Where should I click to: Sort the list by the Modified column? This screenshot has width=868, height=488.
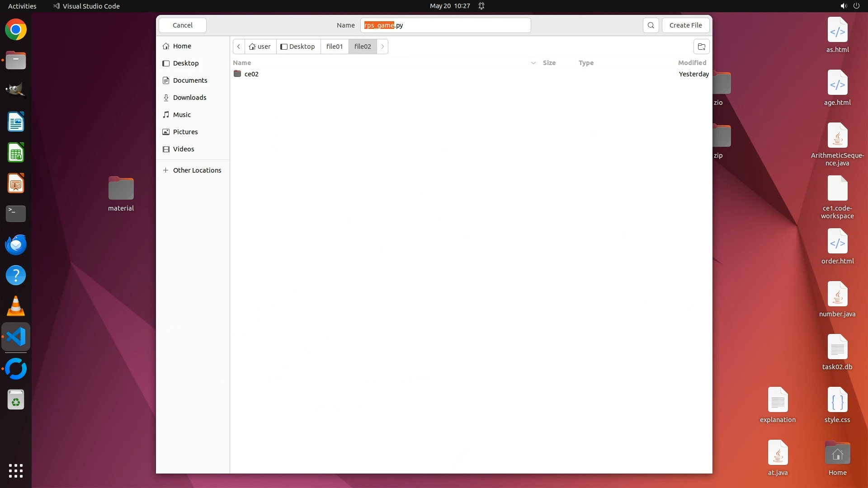coord(692,63)
